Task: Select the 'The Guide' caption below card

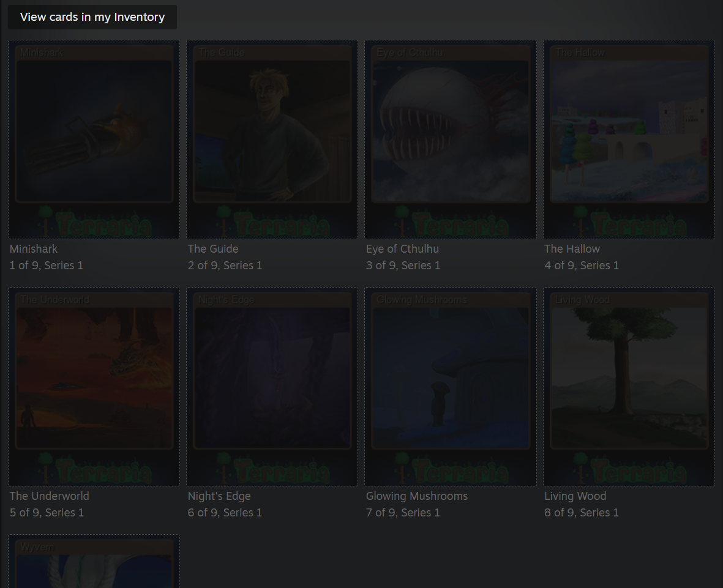Action: tap(213, 249)
